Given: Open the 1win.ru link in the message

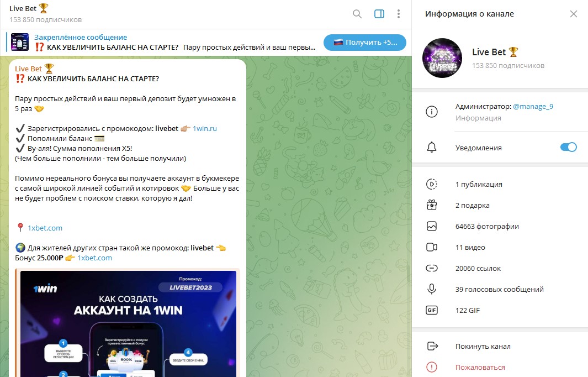Looking at the screenshot, I should point(205,128).
